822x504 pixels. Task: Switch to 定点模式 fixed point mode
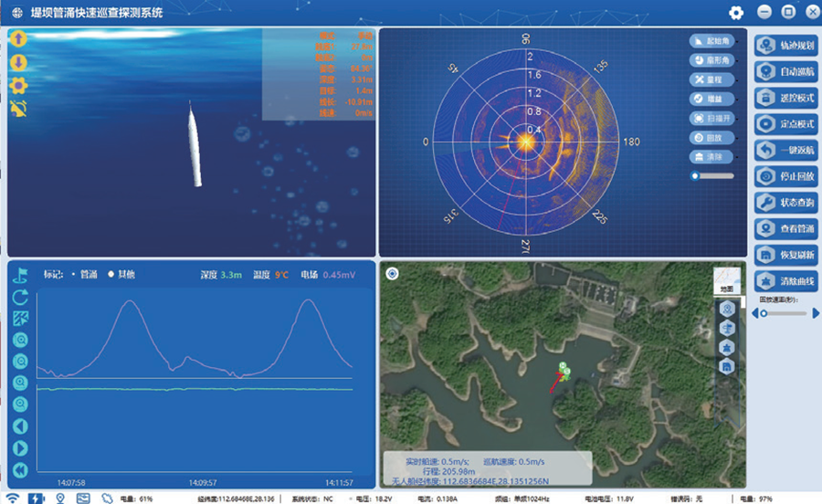point(785,123)
